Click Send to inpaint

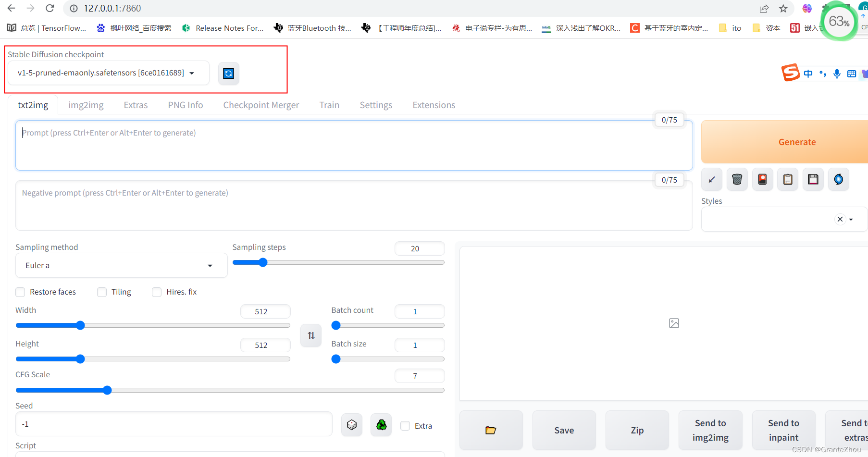pos(783,430)
